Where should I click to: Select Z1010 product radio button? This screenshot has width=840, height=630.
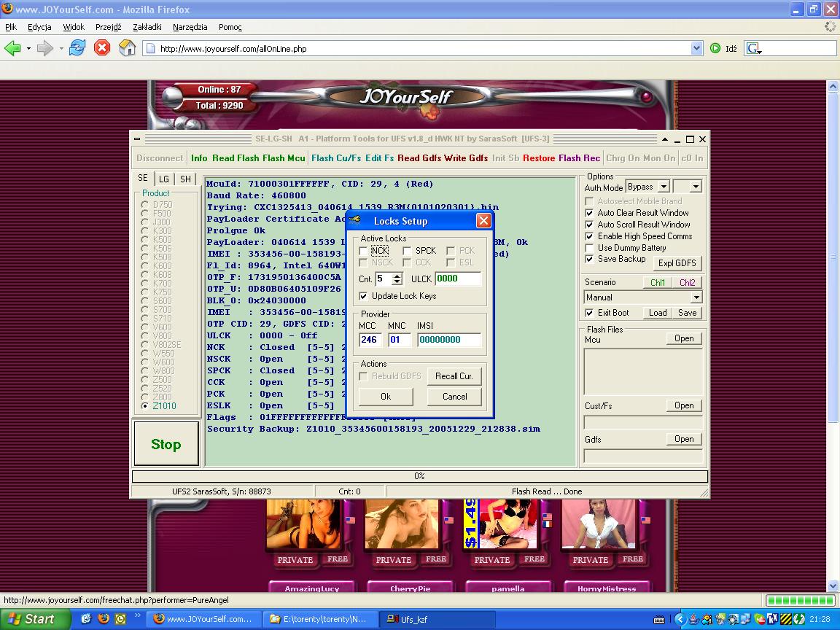[144, 406]
